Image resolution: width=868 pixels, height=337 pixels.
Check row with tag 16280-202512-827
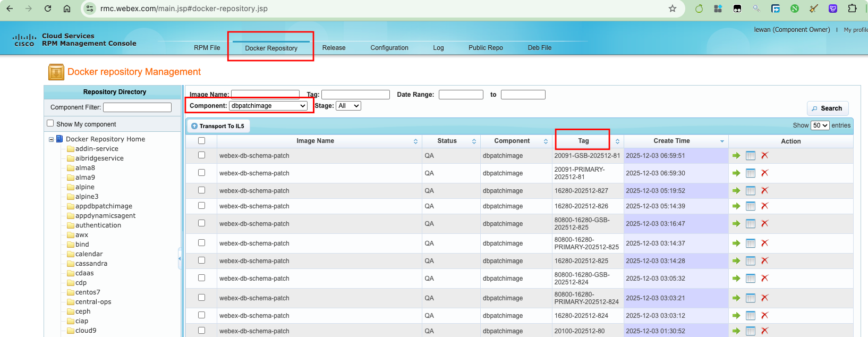coord(201,190)
